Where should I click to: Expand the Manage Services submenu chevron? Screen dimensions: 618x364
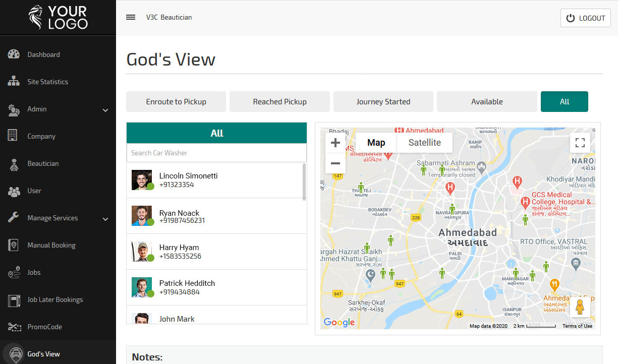105,219
